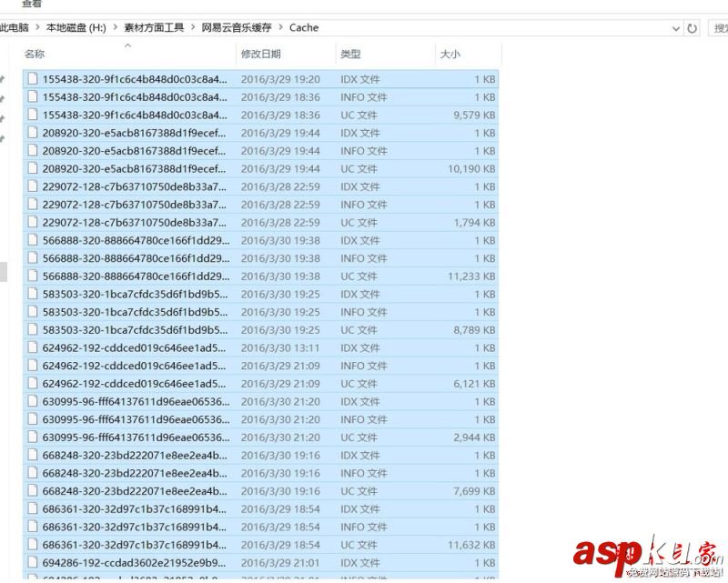
Task: Select the 624962-192 INFO file name
Action: (x=134, y=366)
